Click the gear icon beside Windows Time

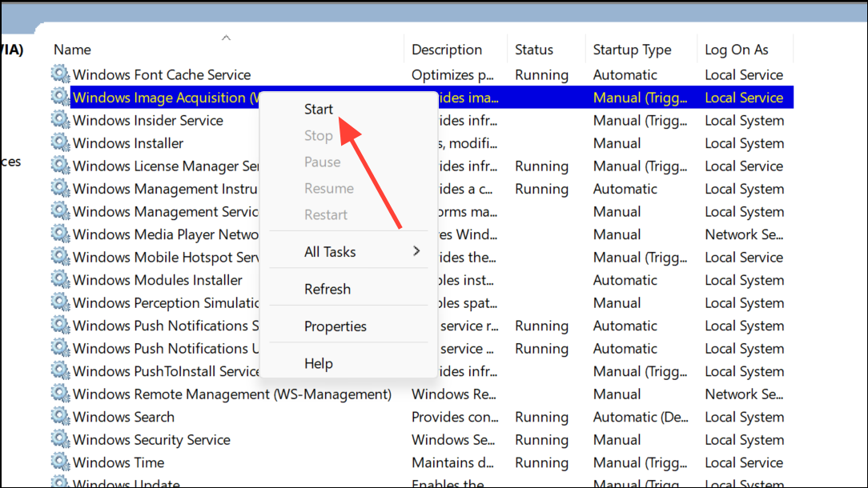pyautogui.click(x=60, y=462)
